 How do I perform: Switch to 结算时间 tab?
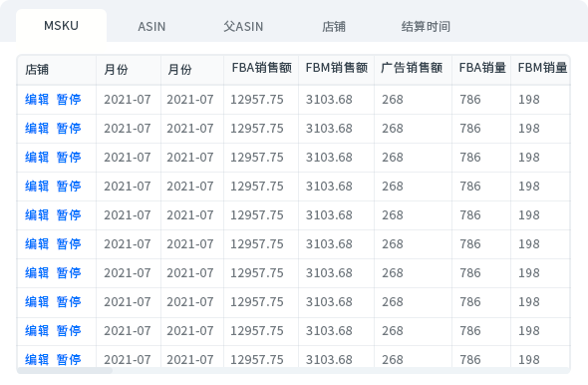[x=426, y=26]
